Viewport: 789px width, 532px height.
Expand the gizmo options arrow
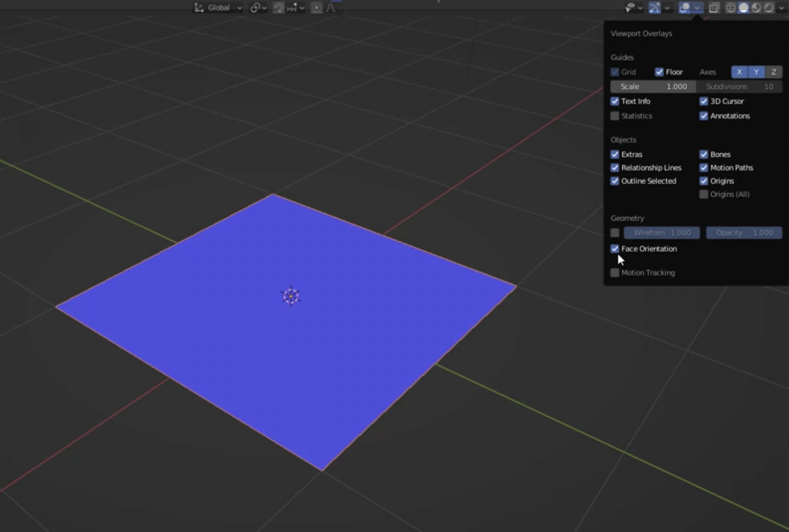[667, 8]
